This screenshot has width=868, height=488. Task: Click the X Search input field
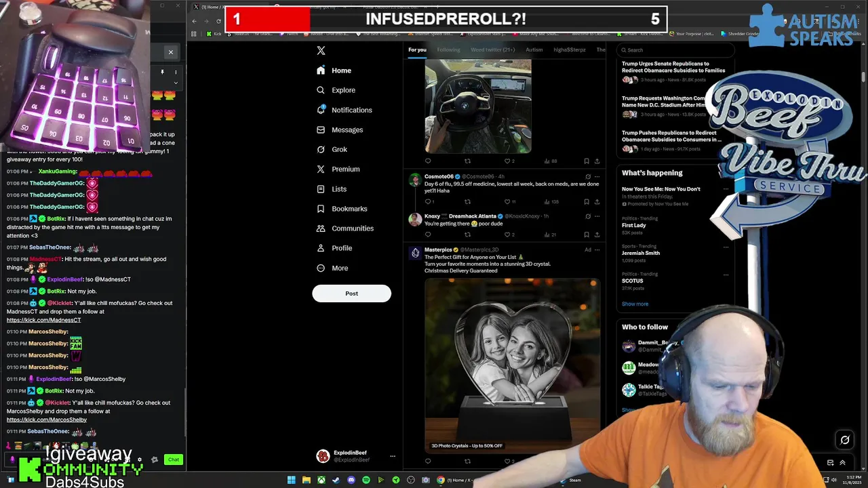[x=675, y=49]
